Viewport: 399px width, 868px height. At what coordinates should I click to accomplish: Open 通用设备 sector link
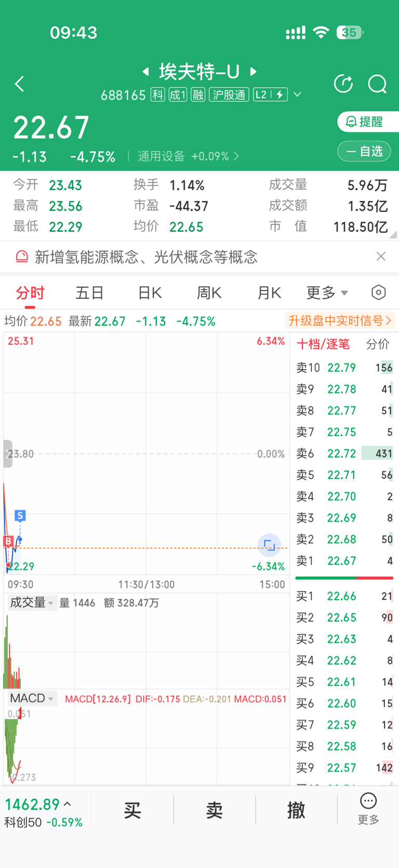[188, 156]
